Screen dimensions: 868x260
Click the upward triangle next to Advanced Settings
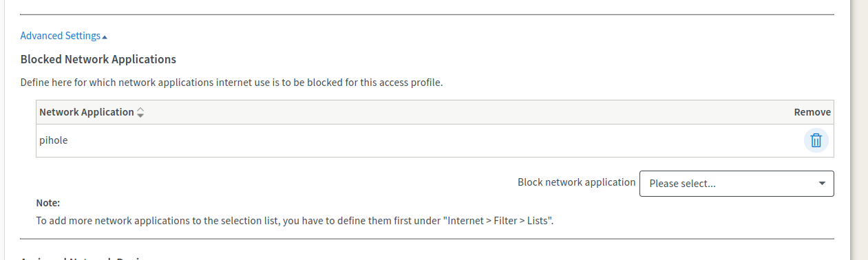105,36
